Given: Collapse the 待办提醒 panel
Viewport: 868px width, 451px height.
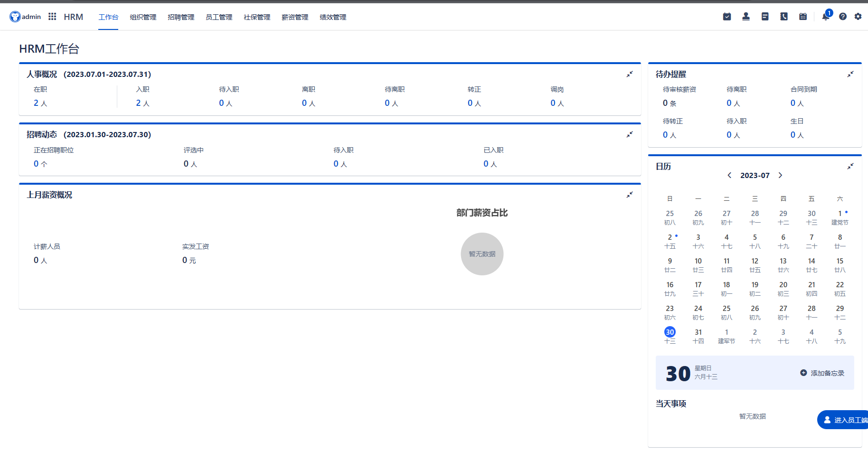Looking at the screenshot, I should (850, 74).
